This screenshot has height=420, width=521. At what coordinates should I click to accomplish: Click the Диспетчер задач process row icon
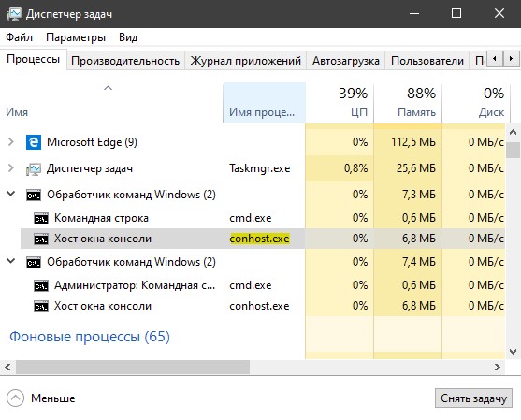click(x=34, y=168)
